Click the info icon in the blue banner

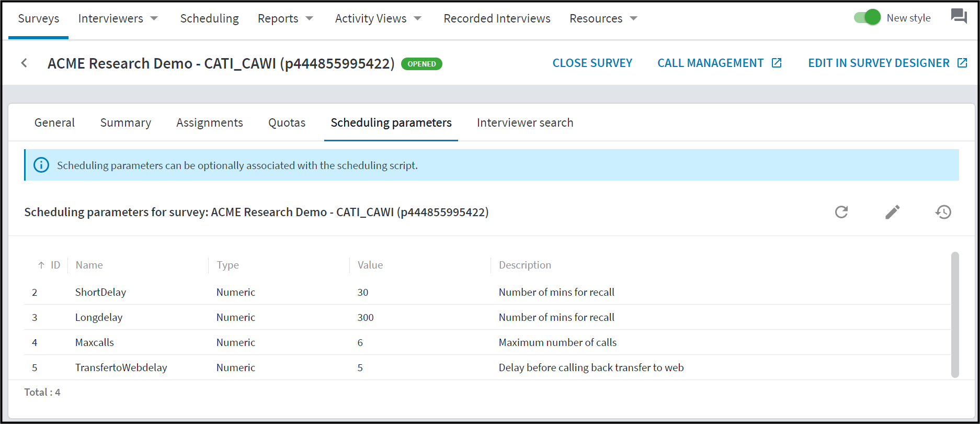[41, 165]
